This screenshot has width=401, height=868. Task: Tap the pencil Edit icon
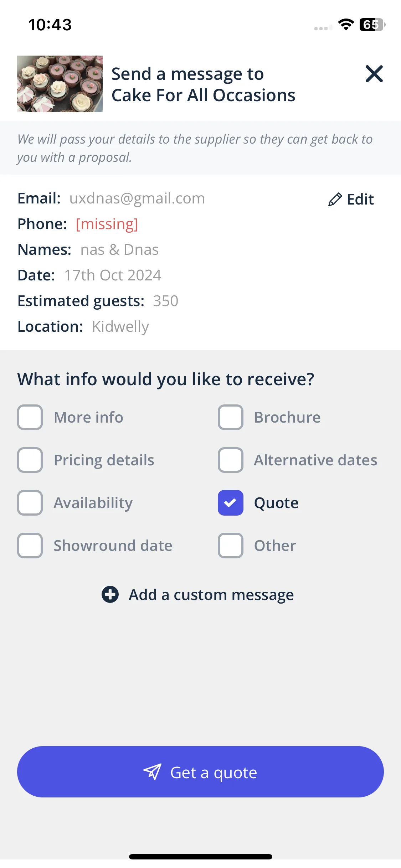click(335, 200)
